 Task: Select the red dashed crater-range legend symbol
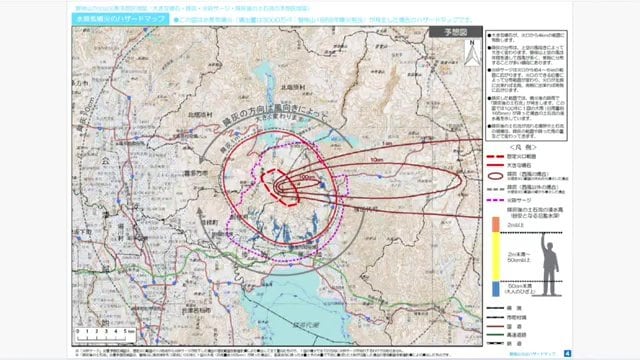(495, 156)
